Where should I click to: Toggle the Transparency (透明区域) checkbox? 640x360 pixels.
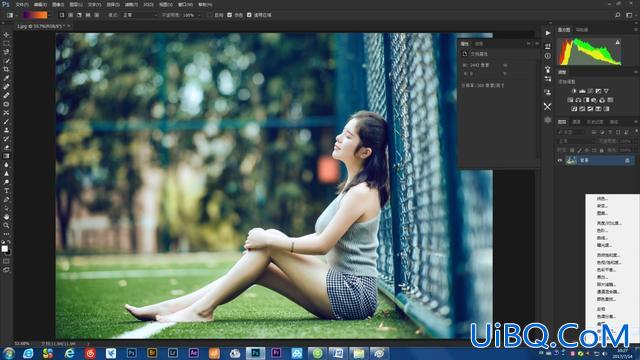249,15
